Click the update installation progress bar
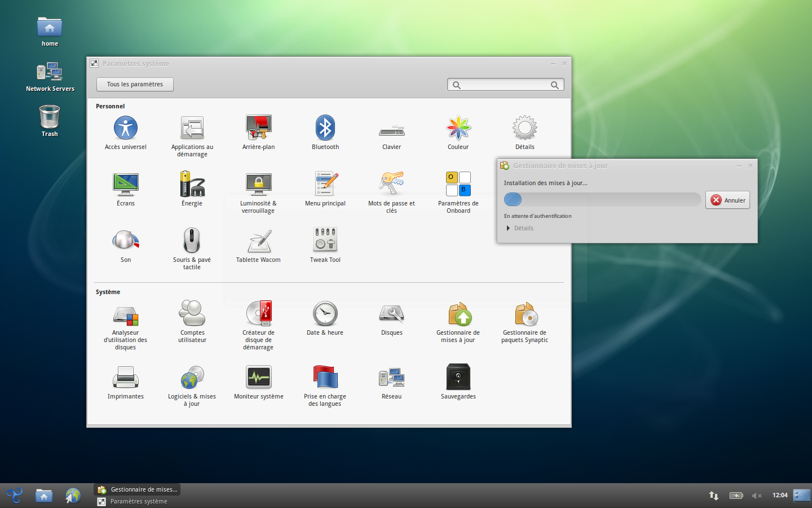Viewport: 812px width, 508px height. 602,199
